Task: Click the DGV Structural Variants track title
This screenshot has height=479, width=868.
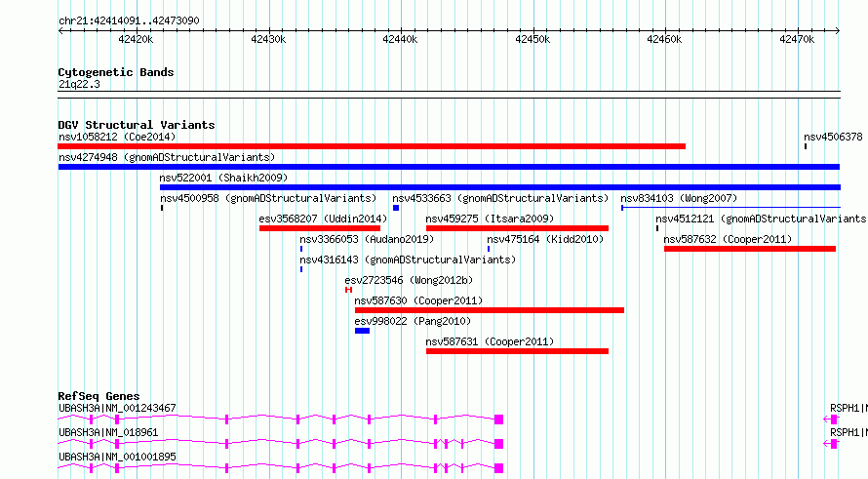Action: (137, 125)
